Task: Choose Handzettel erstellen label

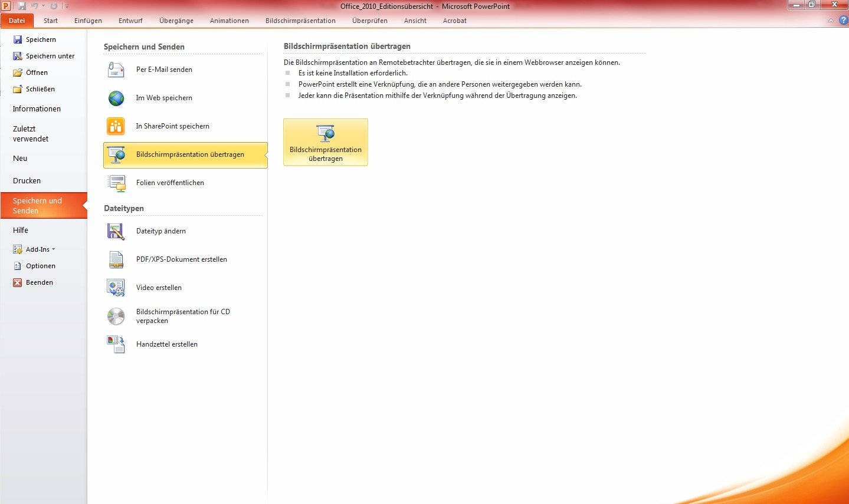Action: [167, 344]
